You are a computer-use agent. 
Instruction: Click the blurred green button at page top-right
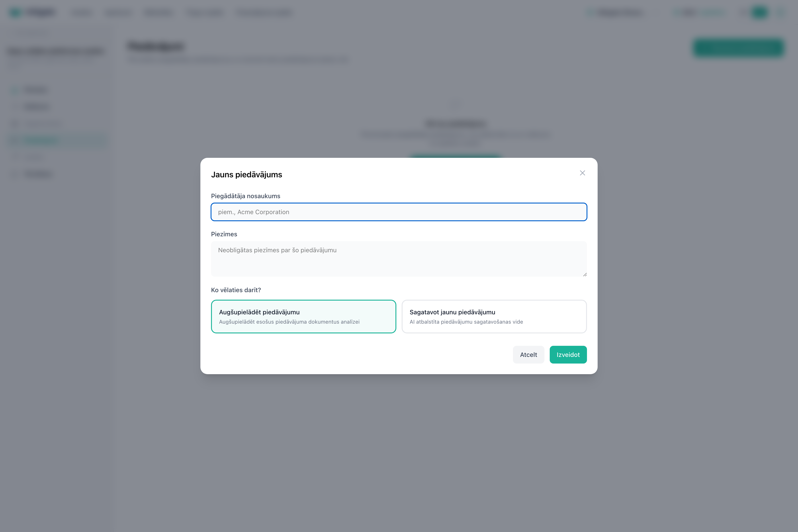pyautogui.click(x=738, y=48)
